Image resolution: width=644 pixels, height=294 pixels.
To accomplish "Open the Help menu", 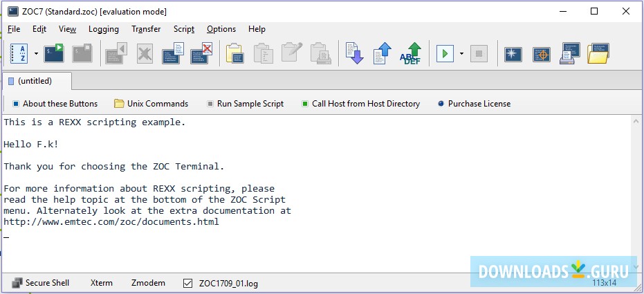I will pos(257,29).
